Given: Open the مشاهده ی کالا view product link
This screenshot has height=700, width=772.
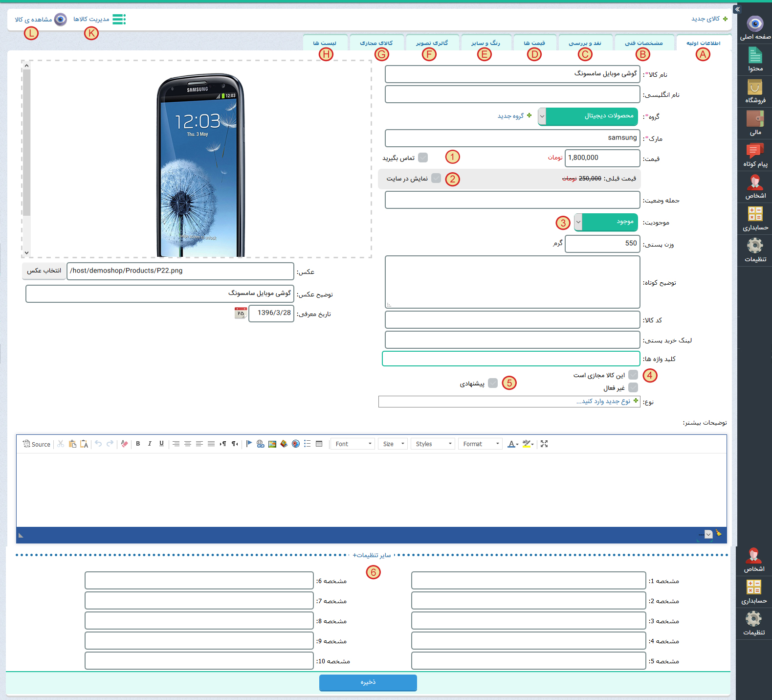Looking at the screenshot, I should coord(41,19).
